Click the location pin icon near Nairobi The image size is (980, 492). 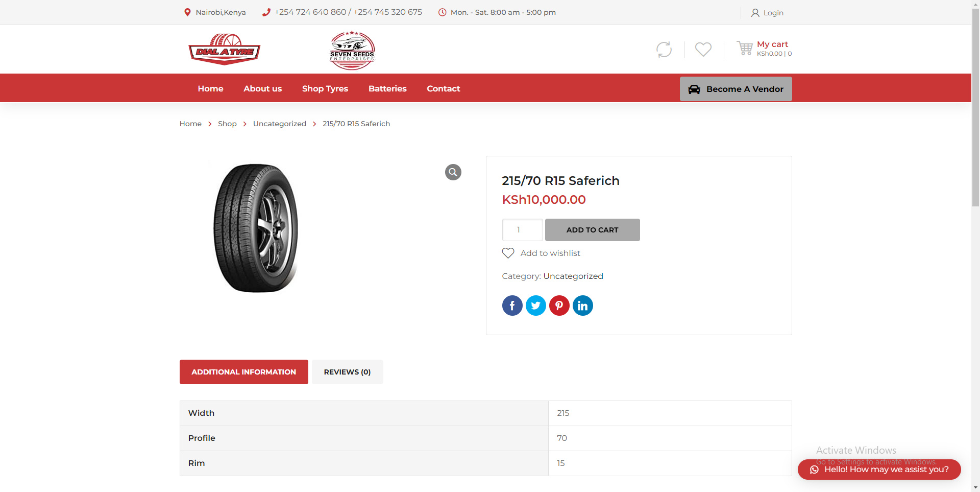pyautogui.click(x=187, y=12)
